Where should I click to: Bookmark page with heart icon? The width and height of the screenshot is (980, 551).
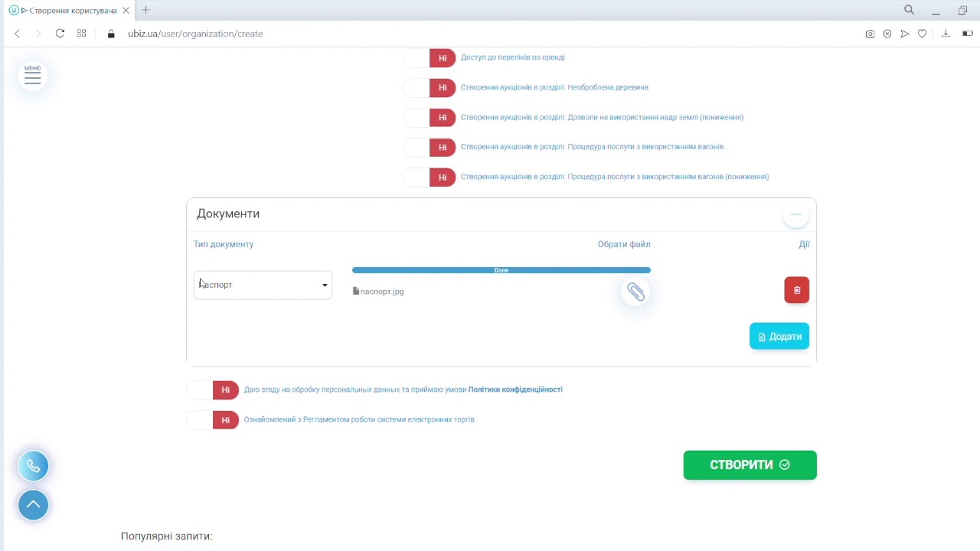point(922,34)
